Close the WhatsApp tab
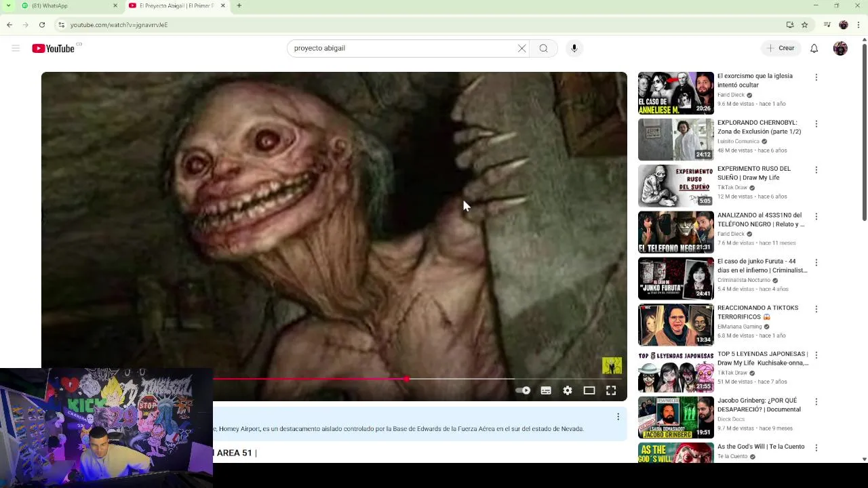868x488 pixels. tap(115, 6)
